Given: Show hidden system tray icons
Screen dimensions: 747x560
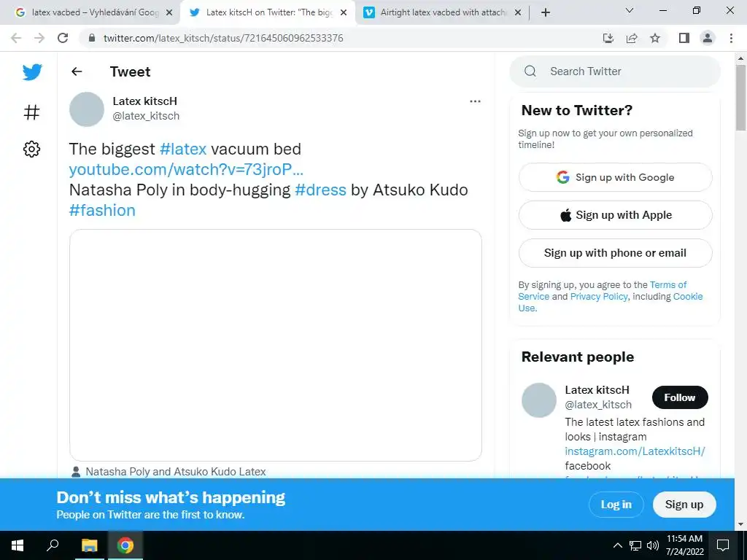Looking at the screenshot, I should point(617,545).
